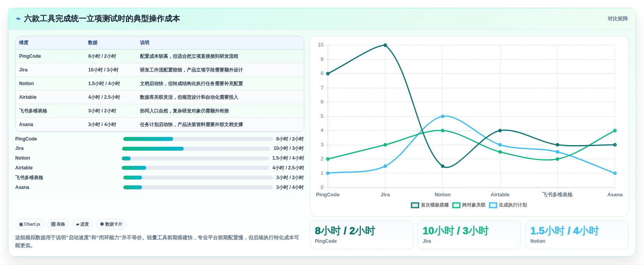The image size is (644, 265).
Task: Click the 飞书多维表格 table row name
Action: [33, 111]
